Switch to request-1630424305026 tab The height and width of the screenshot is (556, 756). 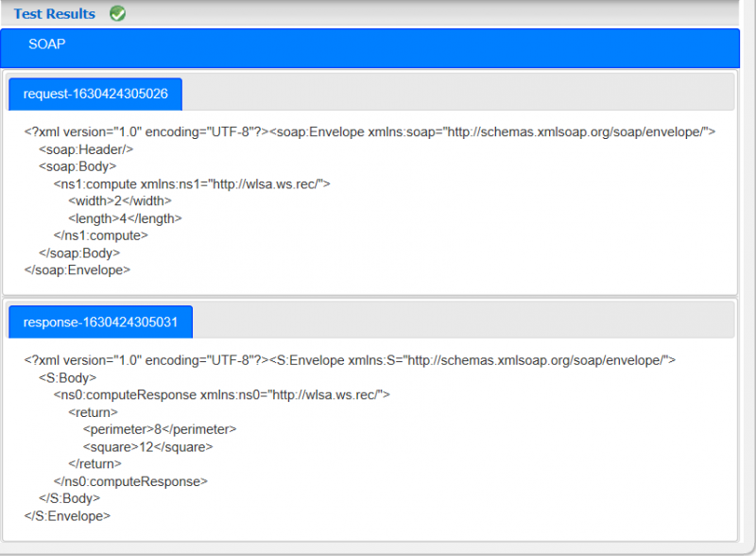[95, 95]
